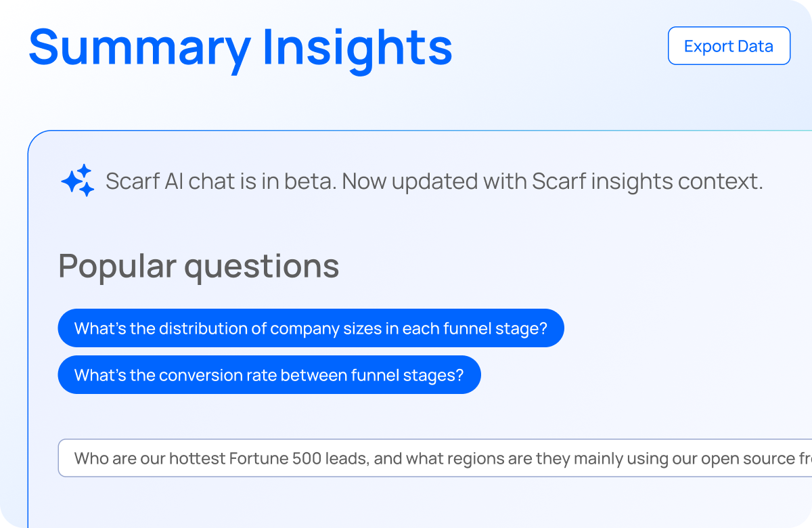The width and height of the screenshot is (812, 528).
Task: Click the largest star in the AI icon
Action: [x=72, y=181]
